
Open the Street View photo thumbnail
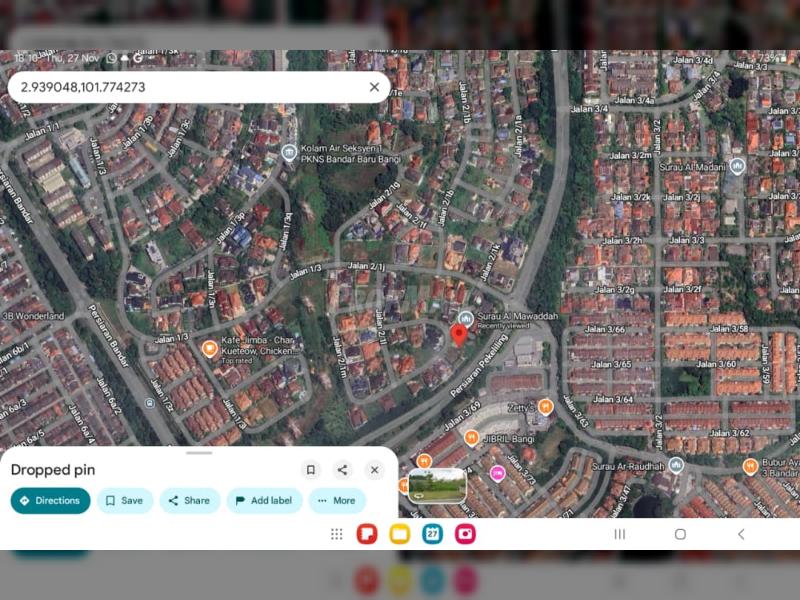pos(437,486)
